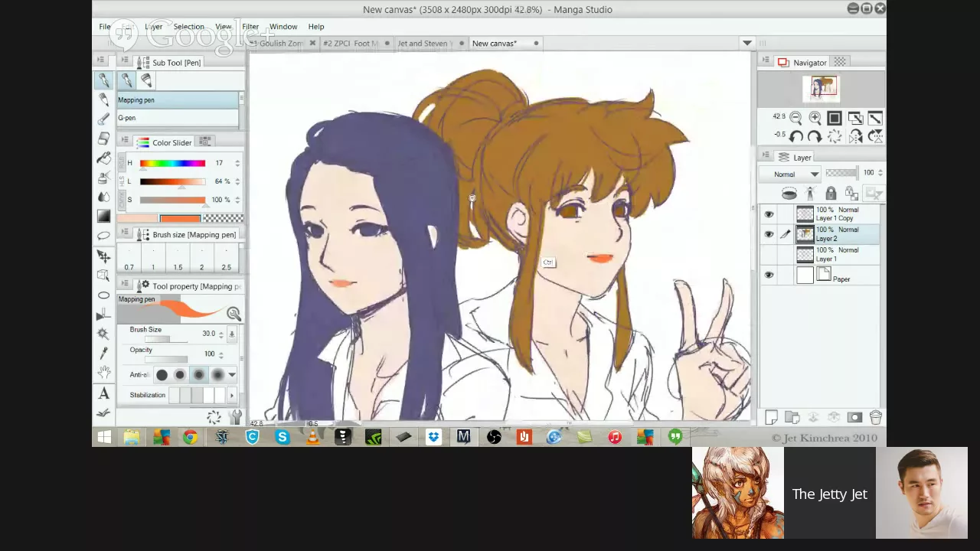Choose brush size preset 1.5

pos(178,259)
